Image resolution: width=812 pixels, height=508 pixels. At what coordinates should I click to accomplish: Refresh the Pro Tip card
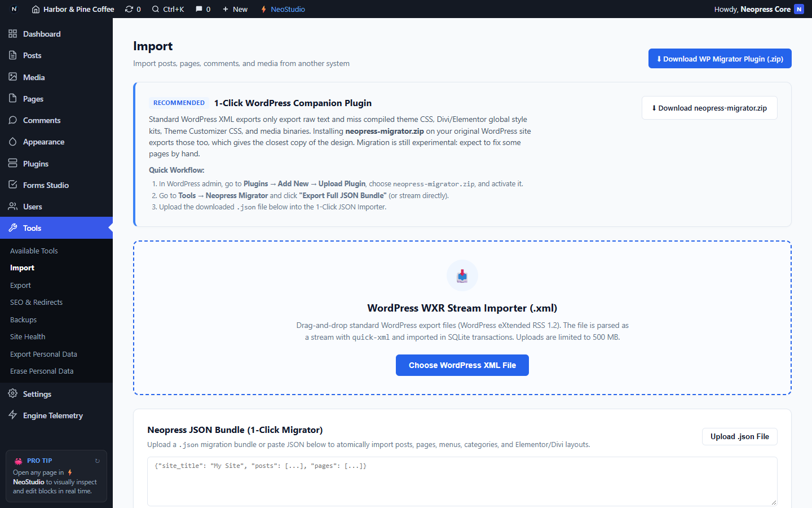click(98, 461)
